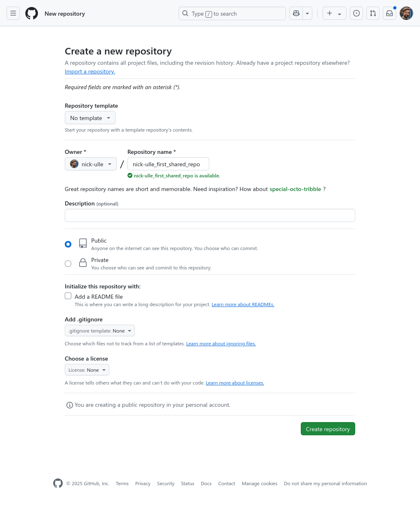
Task: Open the user profile avatar menu
Action: coord(406,14)
